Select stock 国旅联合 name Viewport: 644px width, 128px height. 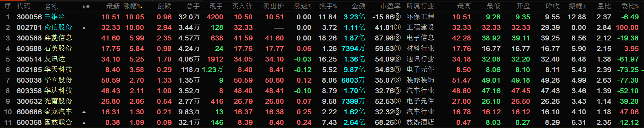tap(58, 122)
